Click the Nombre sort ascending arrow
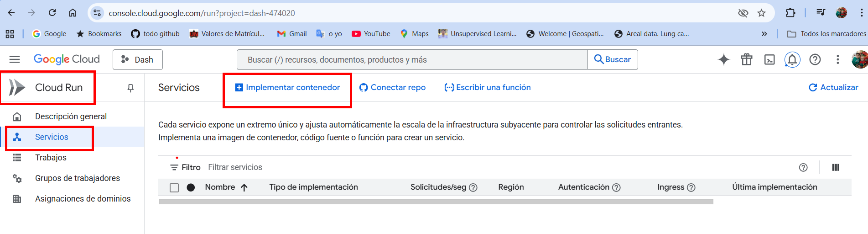This screenshot has width=868, height=234. pos(244,187)
